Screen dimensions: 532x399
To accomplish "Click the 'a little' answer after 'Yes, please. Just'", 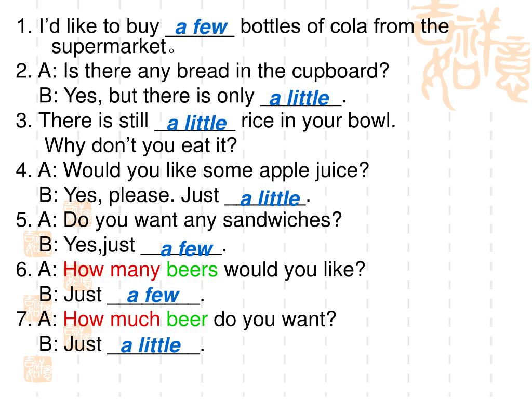I will click(270, 198).
